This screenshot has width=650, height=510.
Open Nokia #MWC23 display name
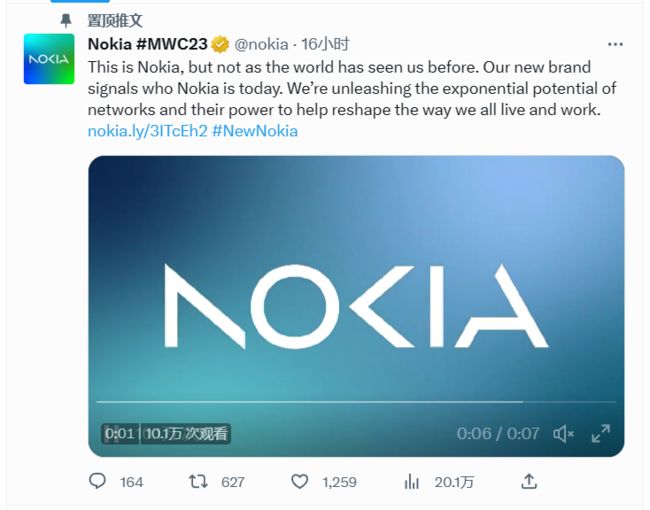(148, 44)
